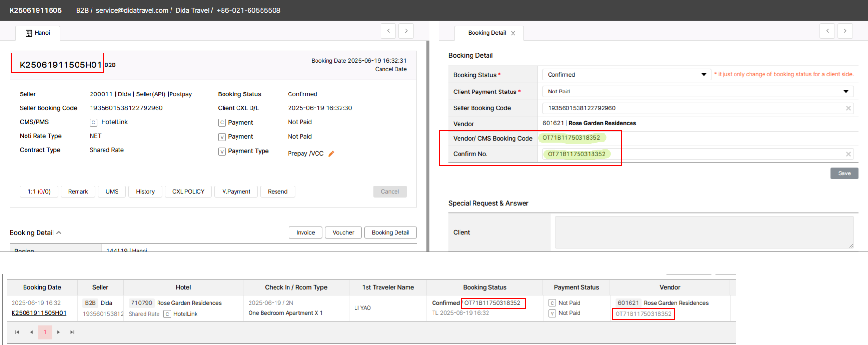Jump to last page in pagination bar

point(72,332)
